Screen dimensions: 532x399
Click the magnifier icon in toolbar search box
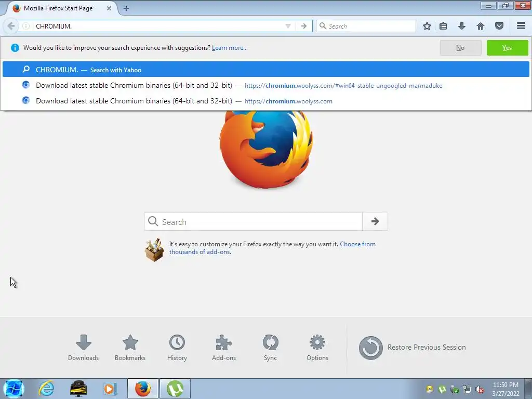(x=323, y=26)
